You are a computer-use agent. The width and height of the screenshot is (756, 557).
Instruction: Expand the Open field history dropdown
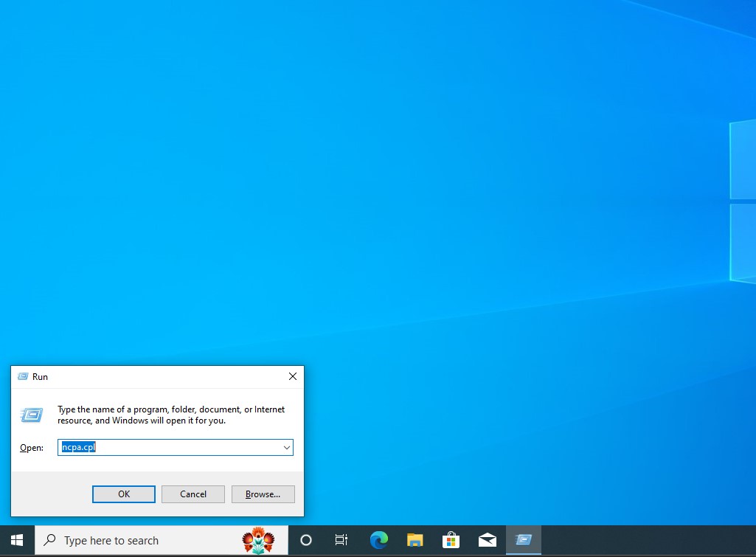point(287,447)
